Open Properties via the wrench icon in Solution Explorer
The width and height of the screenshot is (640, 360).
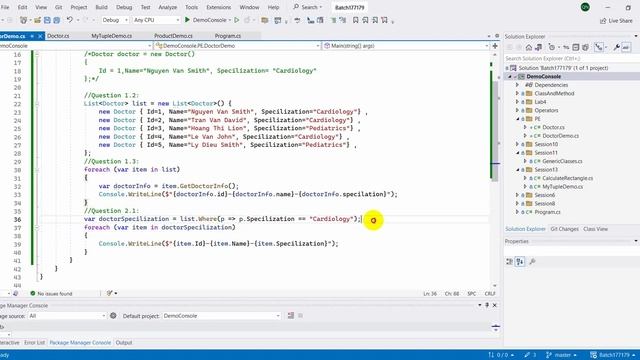click(x=616, y=47)
